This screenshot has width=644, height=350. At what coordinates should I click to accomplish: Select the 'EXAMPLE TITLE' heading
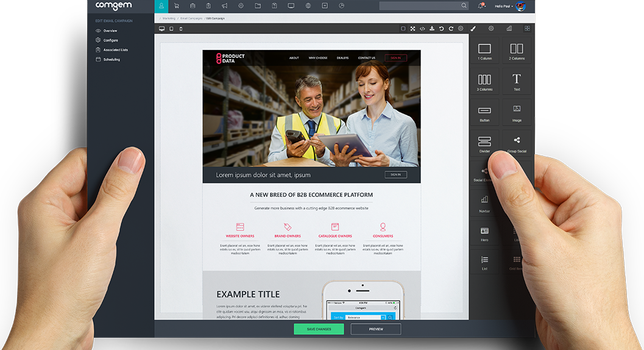point(248,295)
